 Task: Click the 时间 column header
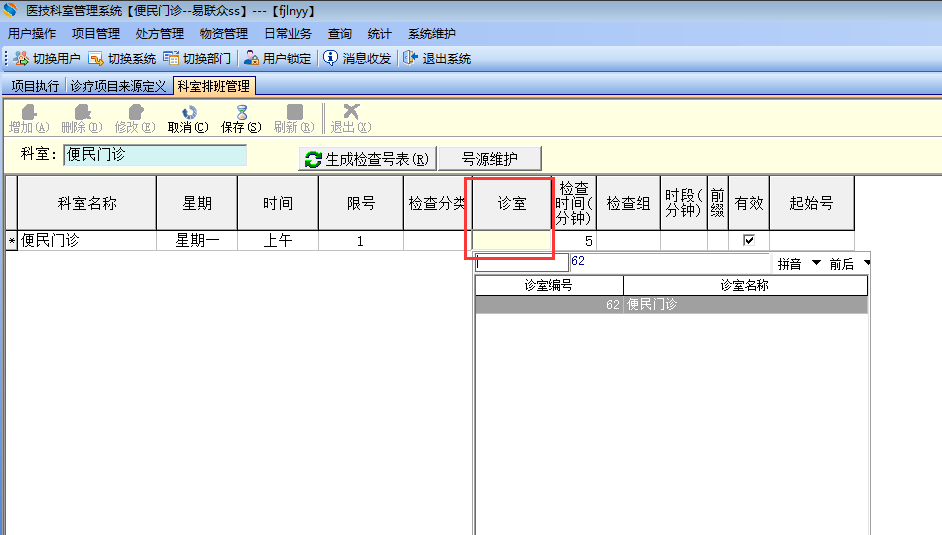point(278,203)
